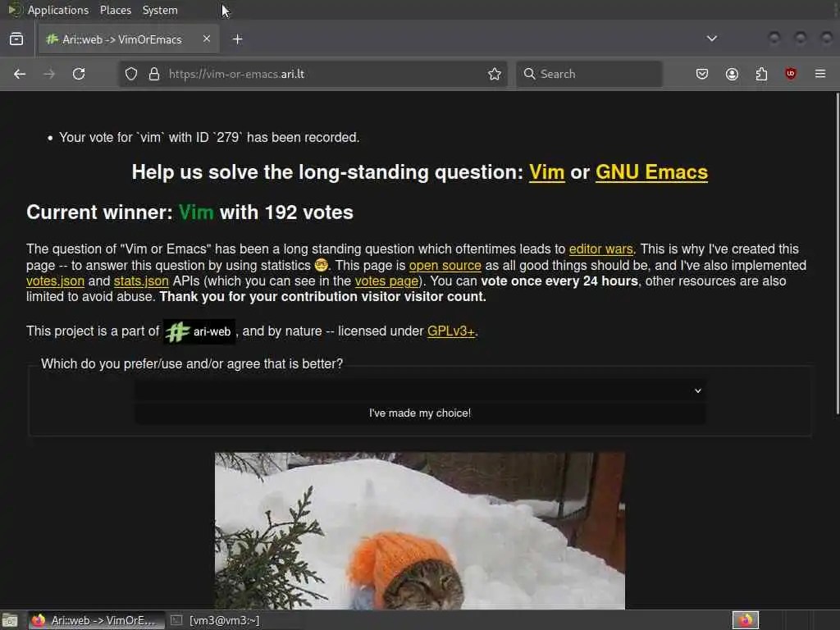The width and height of the screenshot is (840, 630).
Task: Select the Ari::web -> VimOrEmacs tab
Action: (x=129, y=39)
